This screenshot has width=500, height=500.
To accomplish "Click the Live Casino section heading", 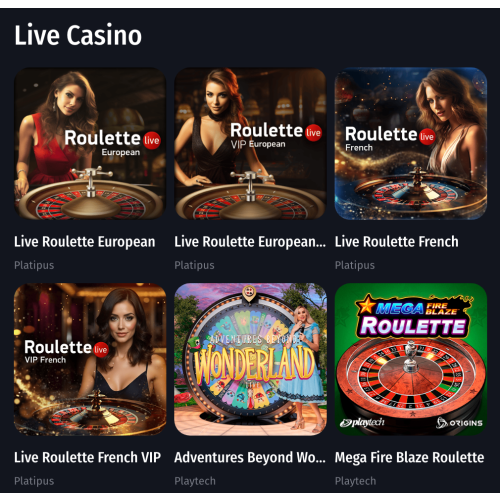I will tap(78, 35).
